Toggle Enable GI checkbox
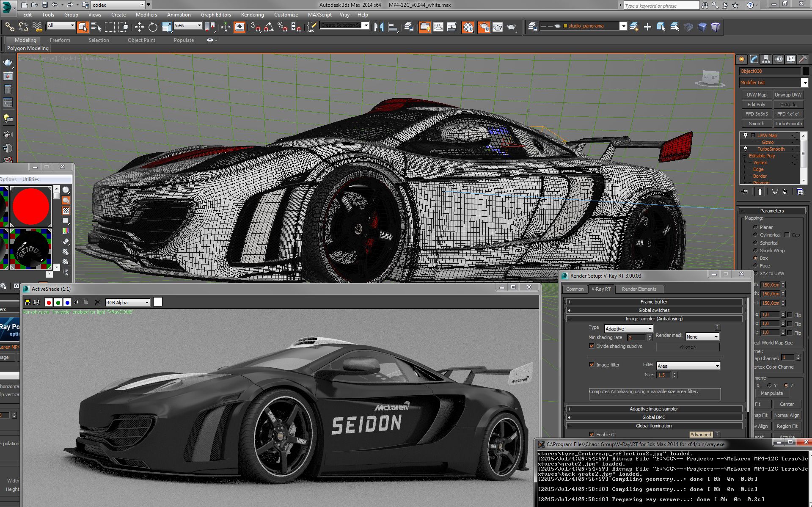The image size is (812, 507). (592, 435)
